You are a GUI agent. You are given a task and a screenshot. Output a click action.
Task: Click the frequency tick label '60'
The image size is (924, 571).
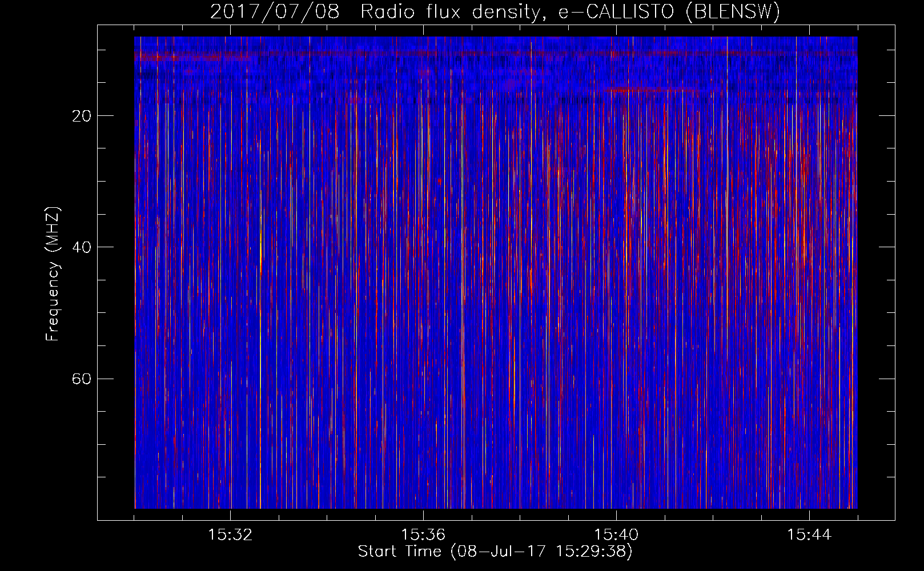(x=82, y=379)
